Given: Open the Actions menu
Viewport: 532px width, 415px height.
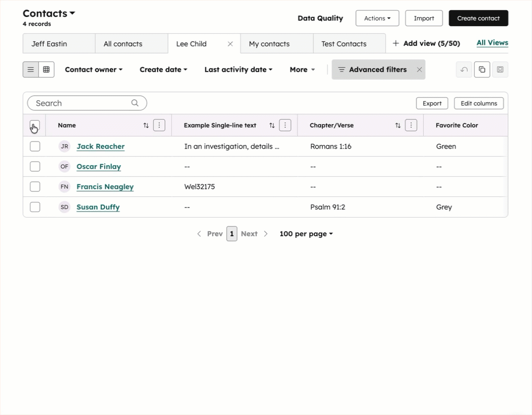Looking at the screenshot, I should 377,18.
